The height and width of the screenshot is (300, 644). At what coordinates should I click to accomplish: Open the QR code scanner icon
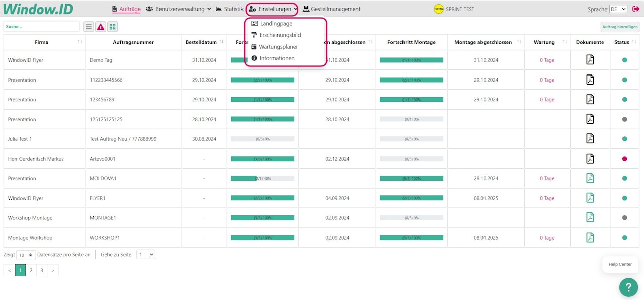pos(113,27)
